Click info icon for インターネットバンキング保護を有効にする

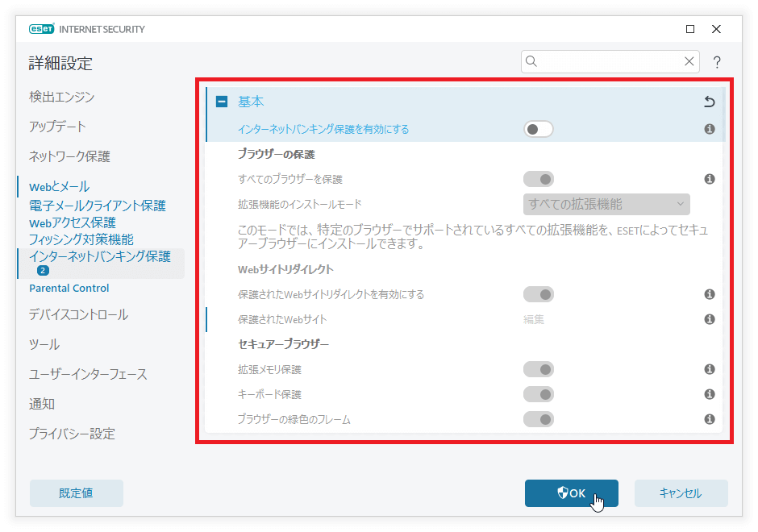(x=710, y=129)
